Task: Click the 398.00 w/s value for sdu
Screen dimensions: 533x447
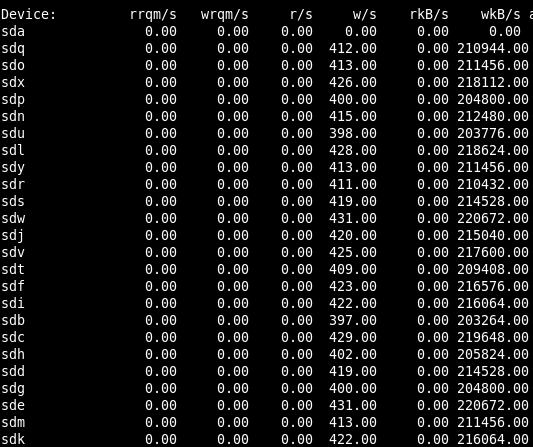Action: pos(353,134)
